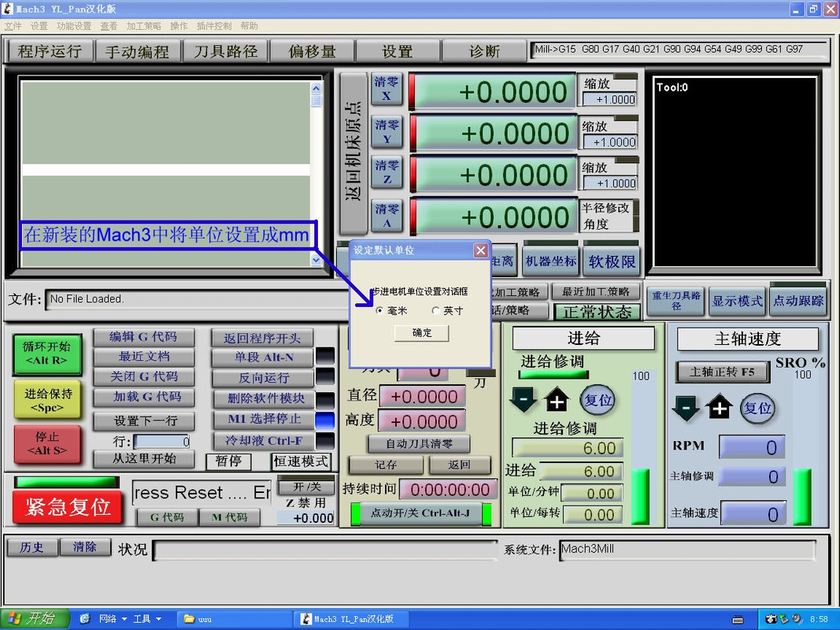Screen dimensions: 840x630
Task: Click the feed rate decrease minus arrow
Action: pos(524,399)
